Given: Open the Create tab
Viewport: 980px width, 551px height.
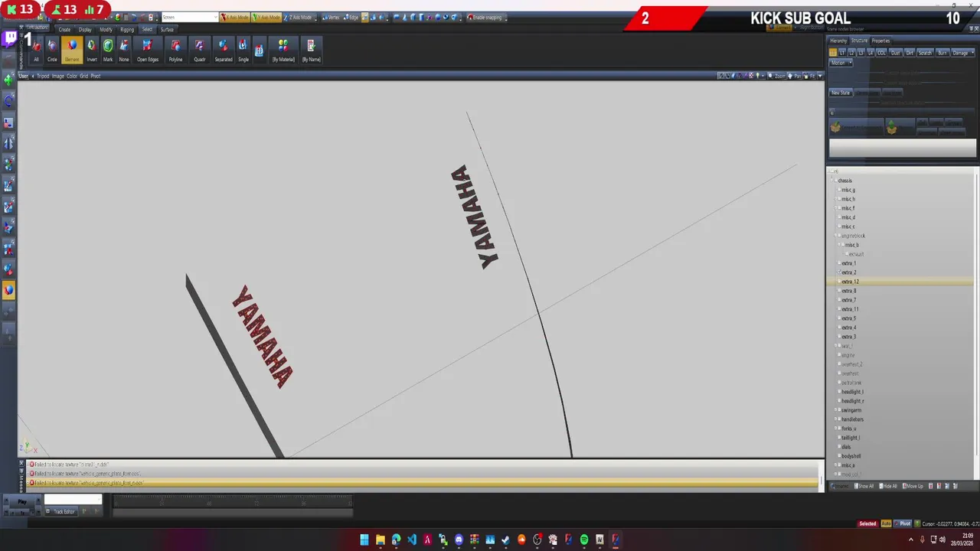Looking at the screenshot, I should [65, 30].
